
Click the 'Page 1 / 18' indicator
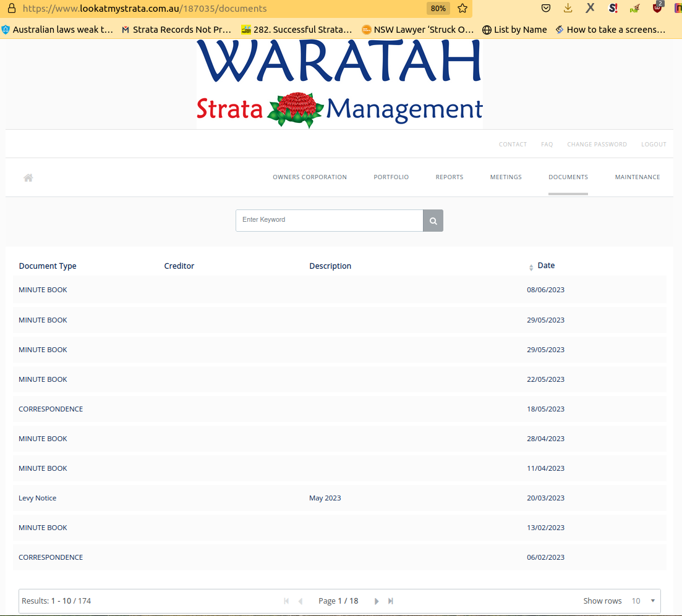coord(338,601)
